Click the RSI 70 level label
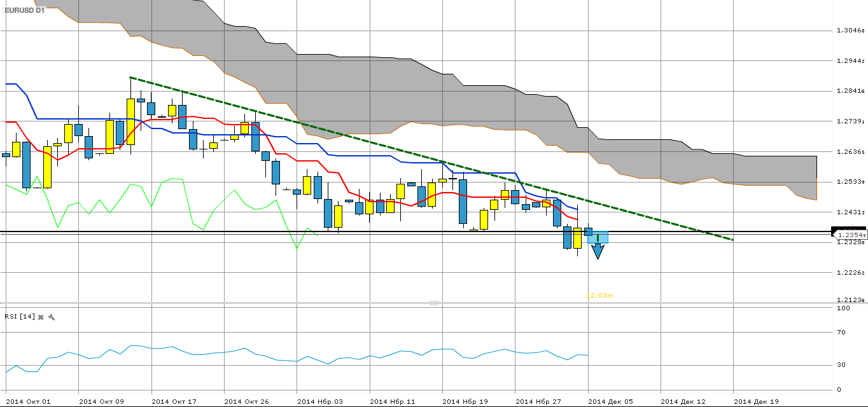This screenshot has height=407, width=868. tap(841, 333)
